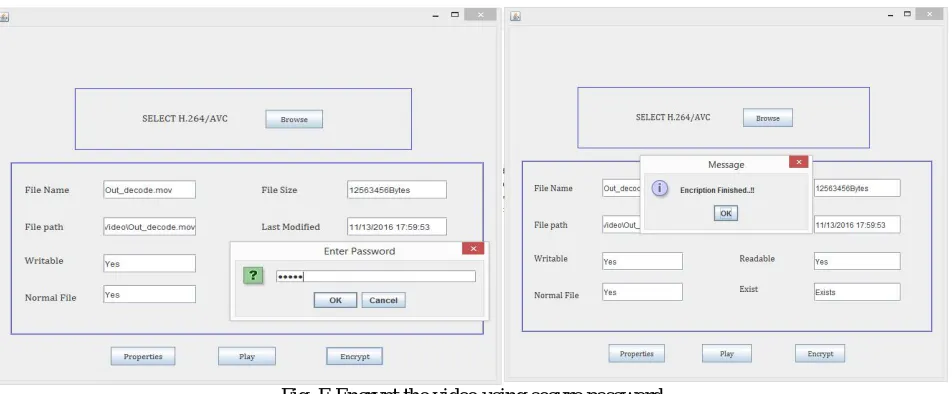Screen dimensions: 952x394
Task: Click Last Modified field in right window
Action: (x=857, y=225)
